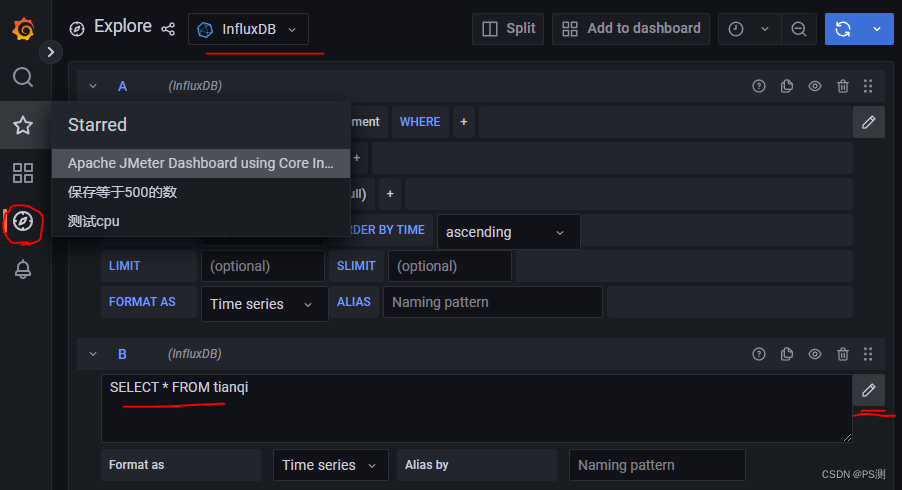Click the LIMIT optional input field

tap(263, 266)
